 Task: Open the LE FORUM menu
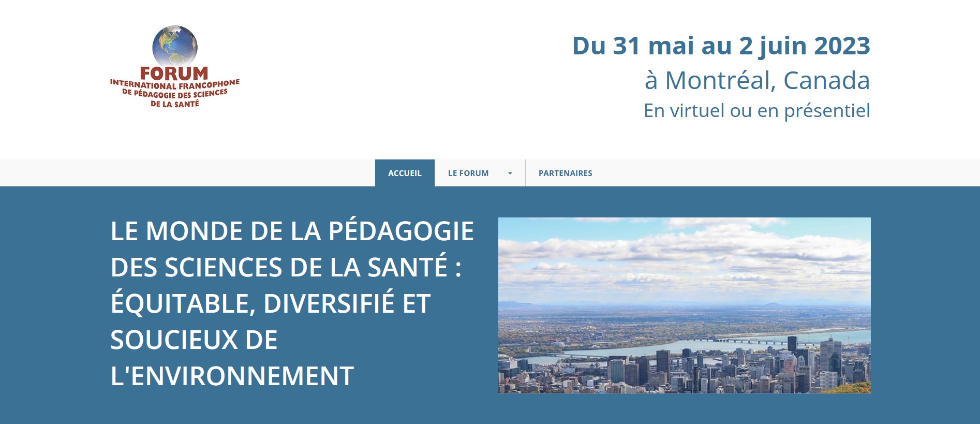[468, 173]
